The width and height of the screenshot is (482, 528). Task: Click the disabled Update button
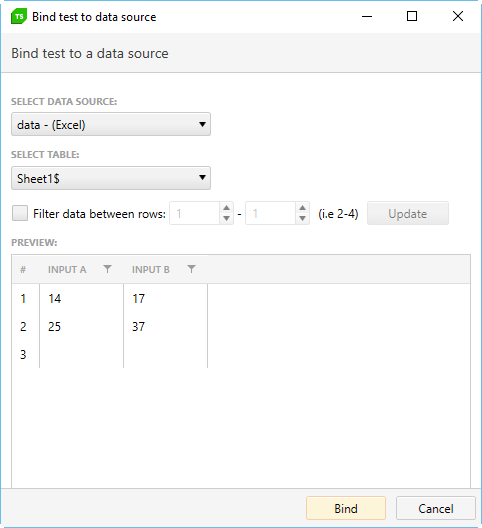click(408, 213)
